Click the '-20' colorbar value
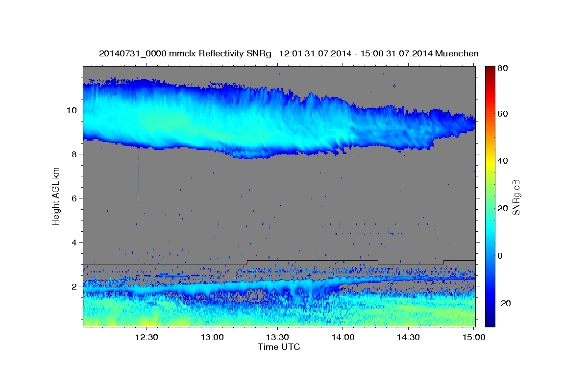The image size is (588, 392). click(505, 303)
